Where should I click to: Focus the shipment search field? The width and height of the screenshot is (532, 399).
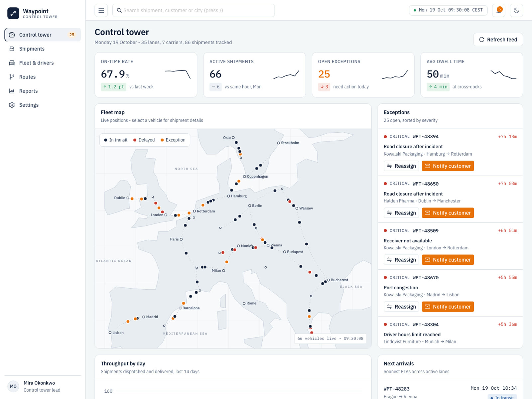[x=194, y=10]
